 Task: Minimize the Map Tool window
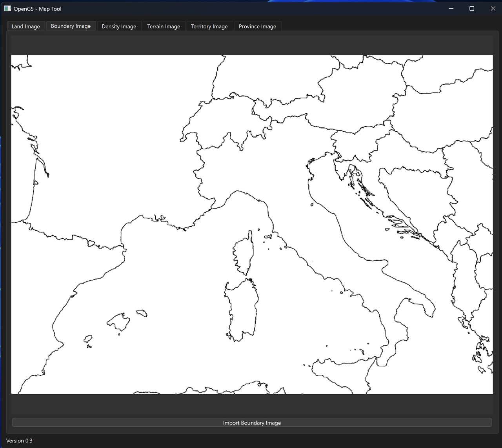(450, 8)
